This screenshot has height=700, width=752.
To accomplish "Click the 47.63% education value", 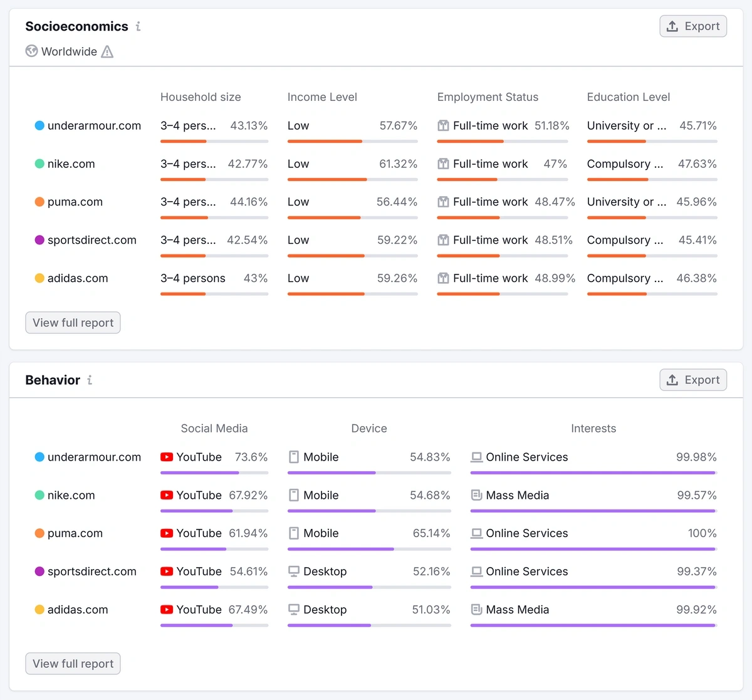I will click(697, 164).
